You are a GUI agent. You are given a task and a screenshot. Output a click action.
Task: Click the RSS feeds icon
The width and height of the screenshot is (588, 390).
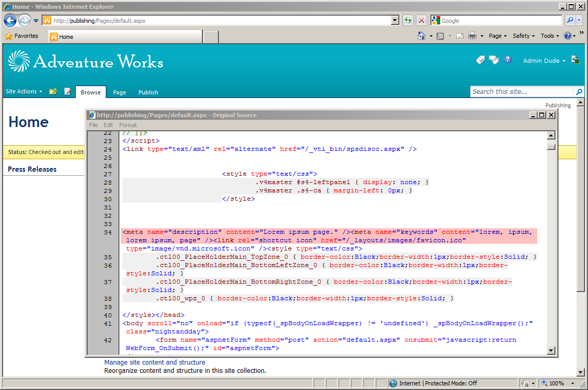point(440,36)
